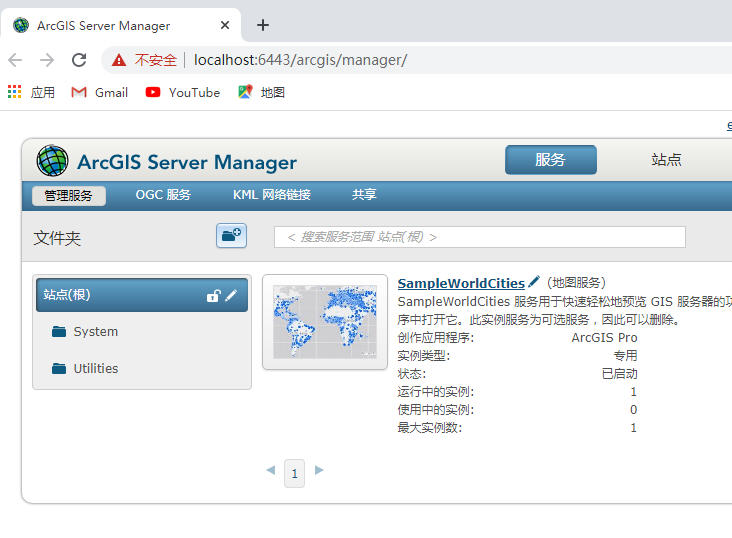Click the browser forward arrow
Viewport: 732px width, 538px height.
(47, 60)
